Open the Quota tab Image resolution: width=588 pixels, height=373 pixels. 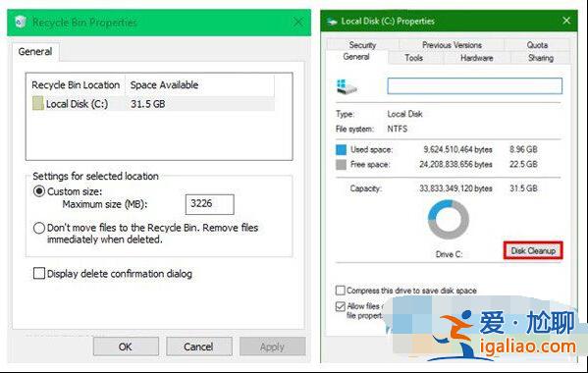tap(537, 45)
